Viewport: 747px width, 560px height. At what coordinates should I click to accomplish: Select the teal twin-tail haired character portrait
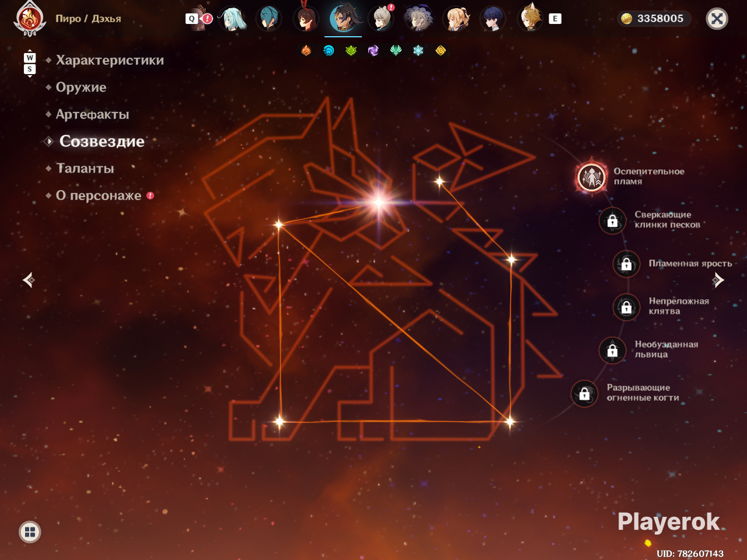pyautogui.click(x=232, y=19)
